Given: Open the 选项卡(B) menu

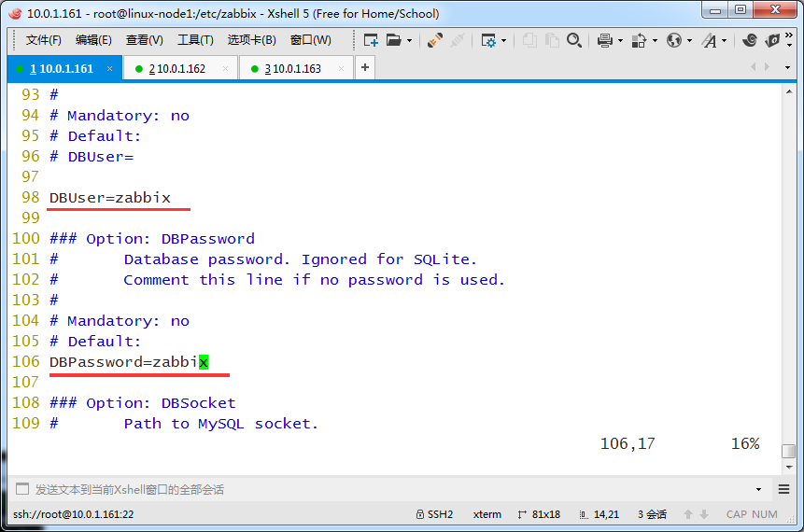Looking at the screenshot, I should point(252,40).
